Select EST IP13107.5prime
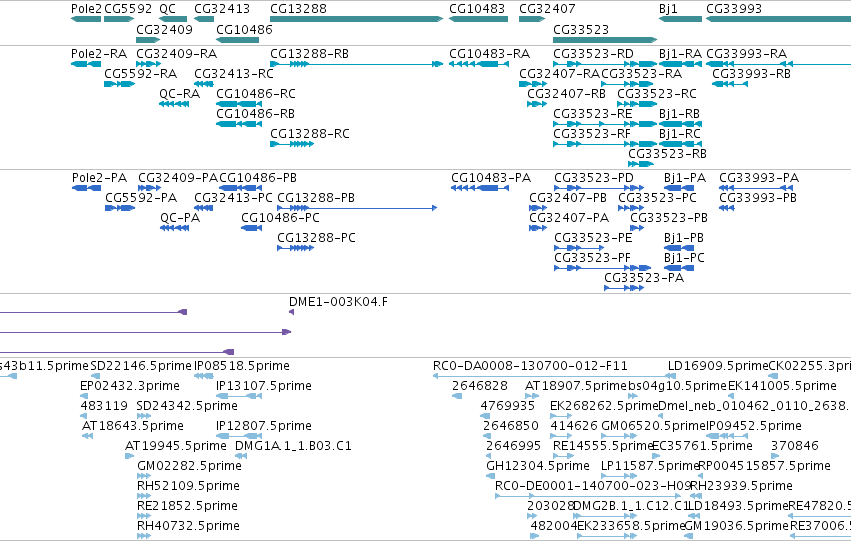The width and height of the screenshot is (851, 541). click(239, 396)
